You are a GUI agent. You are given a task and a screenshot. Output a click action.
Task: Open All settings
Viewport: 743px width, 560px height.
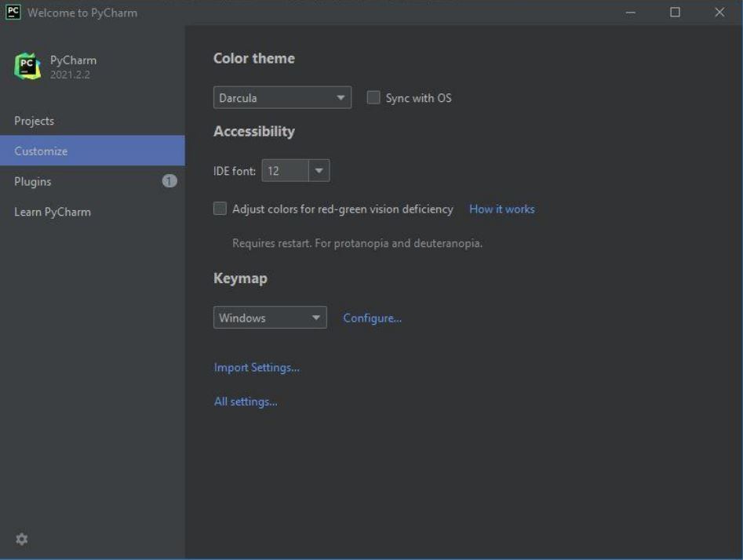246,401
